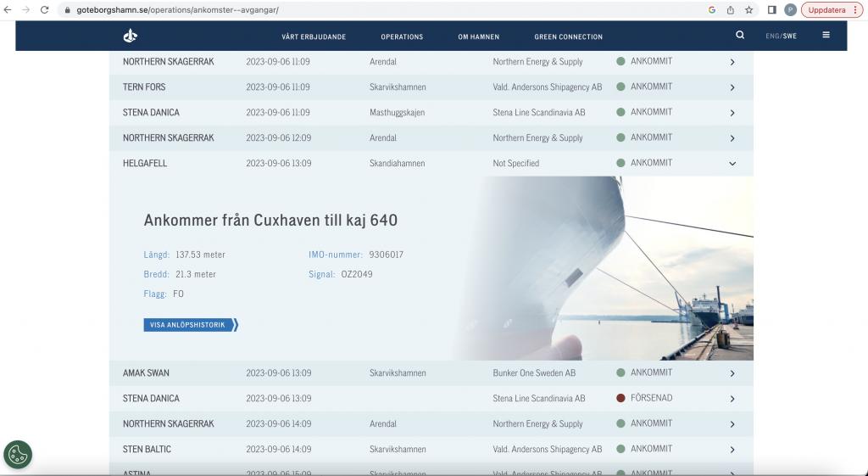The height and width of the screenshot is (476, 868).
Task: Expand the TERN FORS row chevron
Action: (732, 87)
